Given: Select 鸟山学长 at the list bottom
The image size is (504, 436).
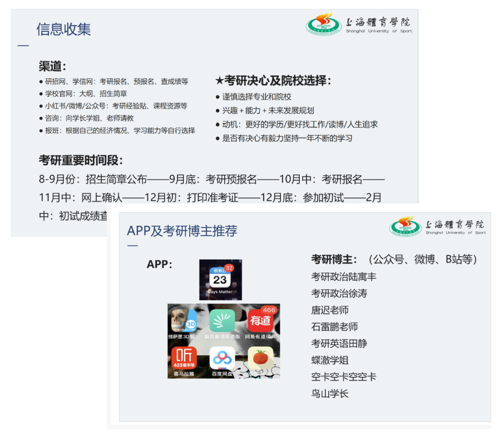Looking at the screenshot, I should click(x=330, y=393).
